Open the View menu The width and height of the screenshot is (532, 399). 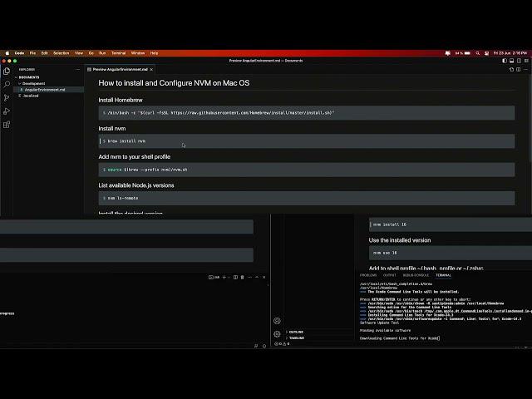tap(79, 53)
